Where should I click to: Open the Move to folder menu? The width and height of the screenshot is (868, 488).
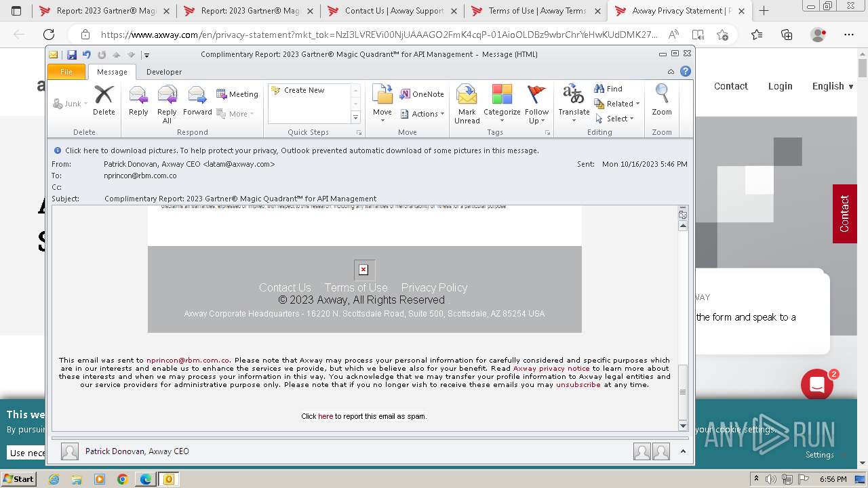point(382,104)
